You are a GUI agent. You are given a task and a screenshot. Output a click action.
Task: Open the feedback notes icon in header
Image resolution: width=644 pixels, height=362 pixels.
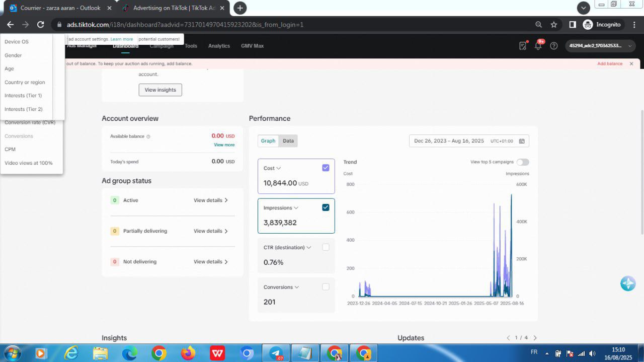[523, 46]
